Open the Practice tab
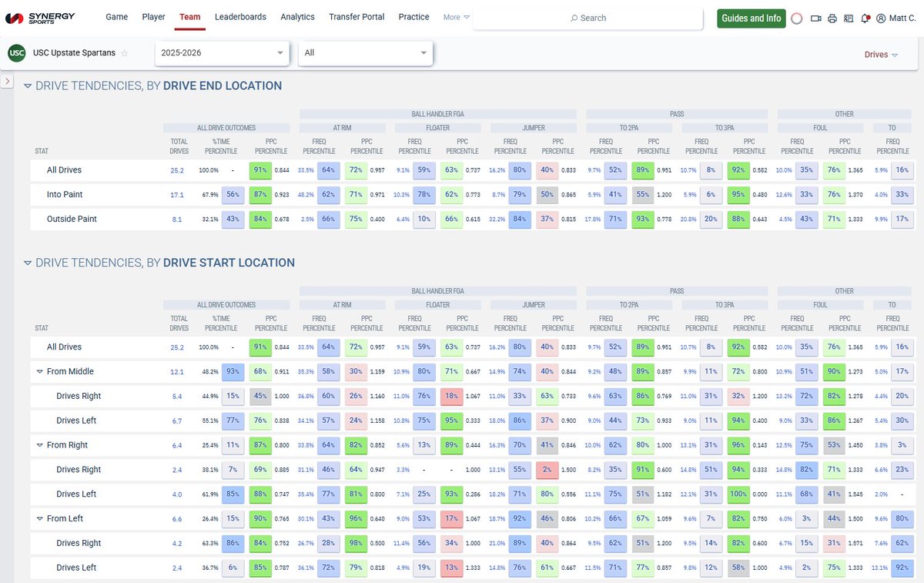This screenshot has width=924, height=583. [x=413, y=17]
